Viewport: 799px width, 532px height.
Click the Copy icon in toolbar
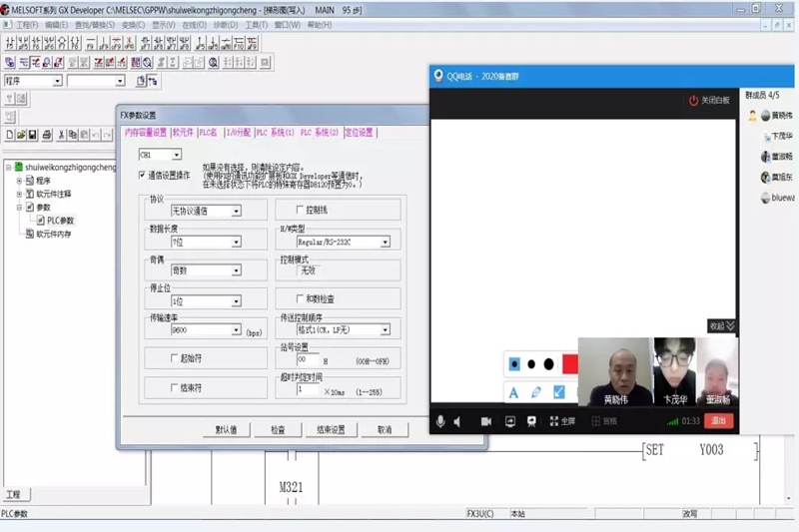72,135
